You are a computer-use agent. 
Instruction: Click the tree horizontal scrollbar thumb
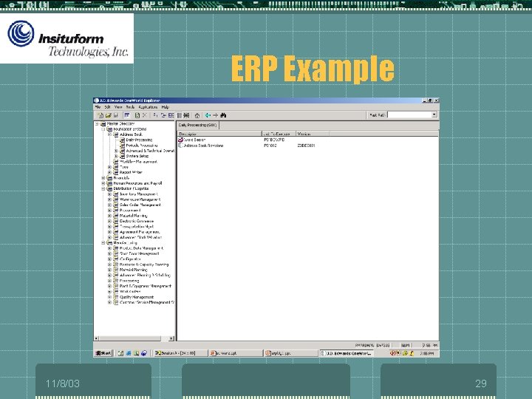pyautogui.click(x=129, y=338)
